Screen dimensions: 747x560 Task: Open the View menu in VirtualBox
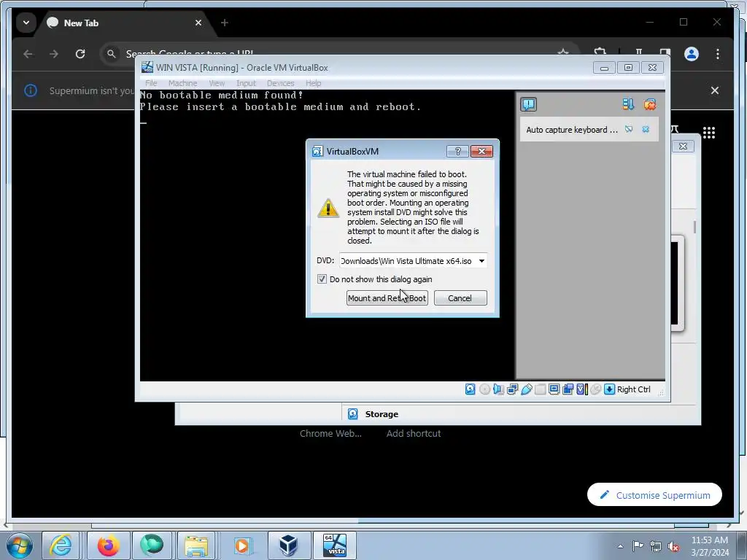217,83
